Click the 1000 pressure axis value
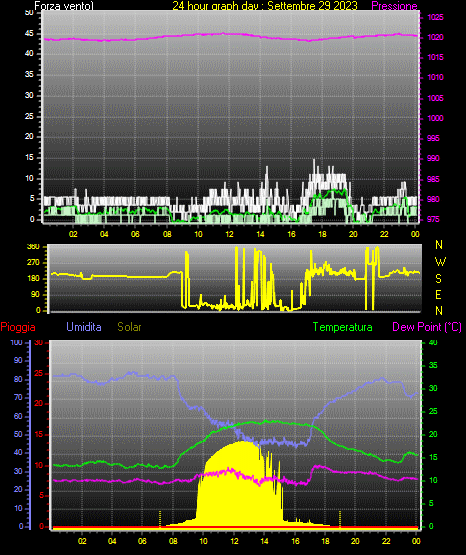The image size is (466, 555). 435,118
